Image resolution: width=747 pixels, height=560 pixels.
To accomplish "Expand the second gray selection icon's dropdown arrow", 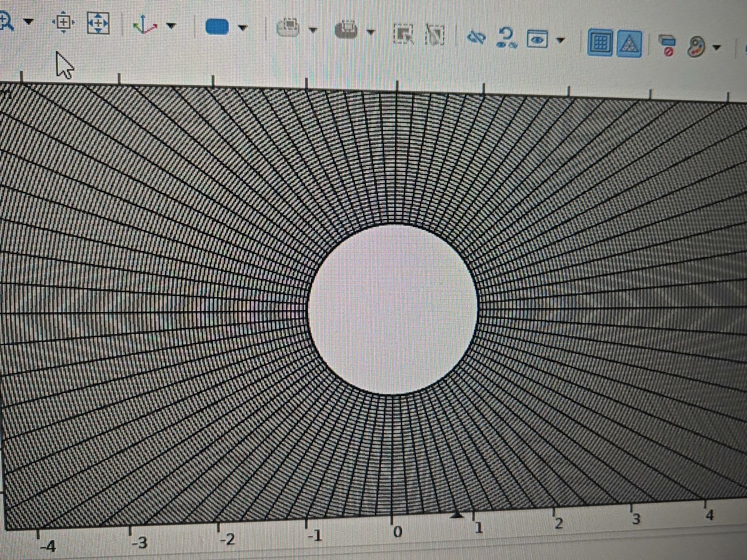I will [370, 32].
